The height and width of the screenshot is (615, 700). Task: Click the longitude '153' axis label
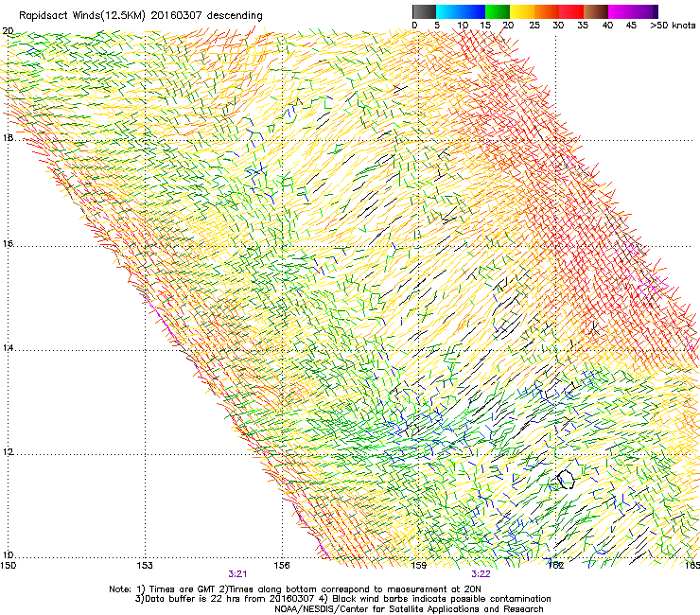[145, 566]
